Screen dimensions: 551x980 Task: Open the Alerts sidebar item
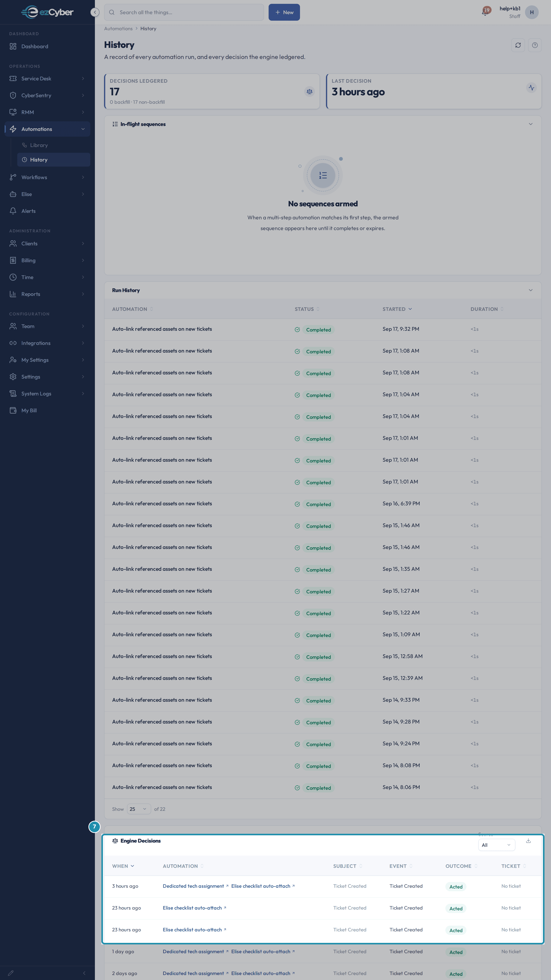coord(47,211)
